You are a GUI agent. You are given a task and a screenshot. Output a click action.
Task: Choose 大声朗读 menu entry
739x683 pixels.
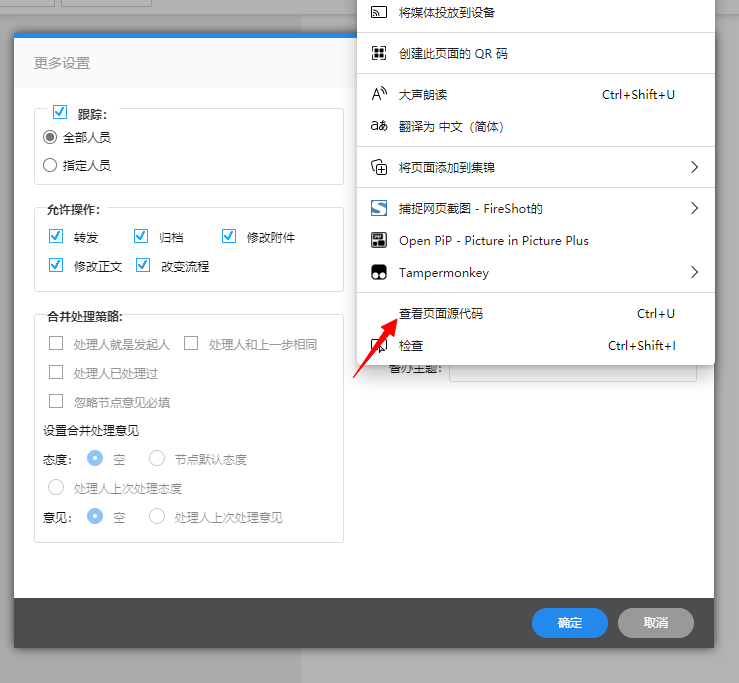coord(535,95)
